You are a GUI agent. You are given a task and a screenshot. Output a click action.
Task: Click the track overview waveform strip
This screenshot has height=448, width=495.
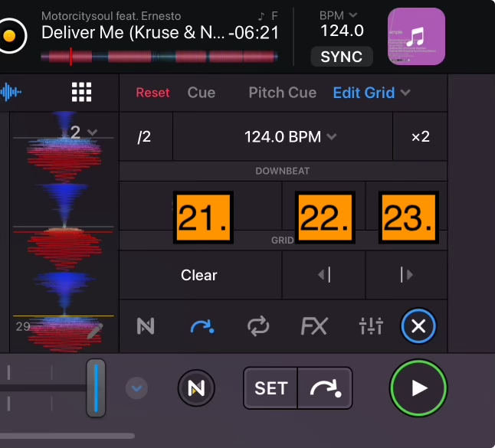(x=159, y=57)
